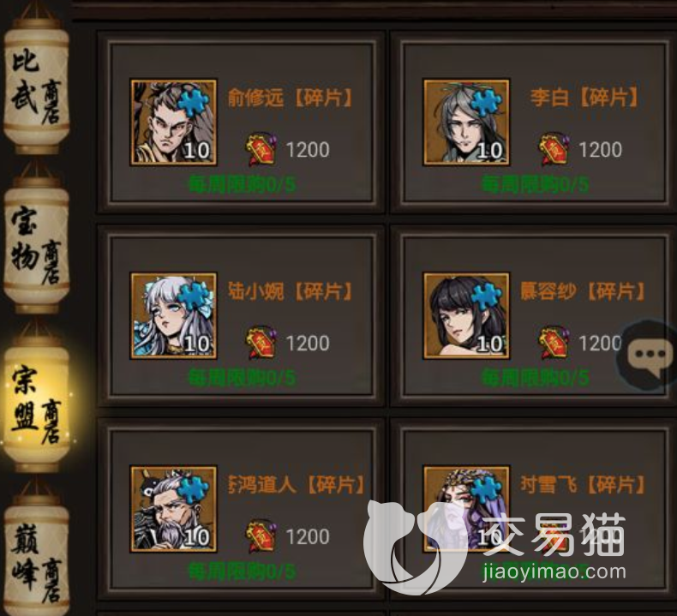677x616 pixels.
Task: Tap the 惊鸿道人 old man portrait
Action: pos(173,509)
